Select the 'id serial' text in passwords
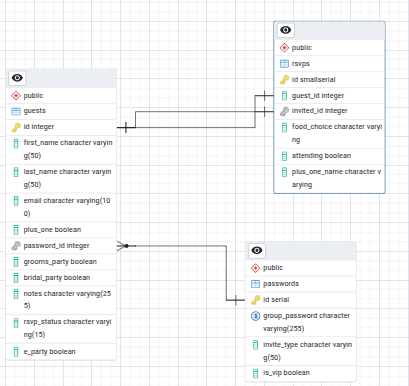The height and width of the screenshot is (386, 409). [x=276, y=300]
